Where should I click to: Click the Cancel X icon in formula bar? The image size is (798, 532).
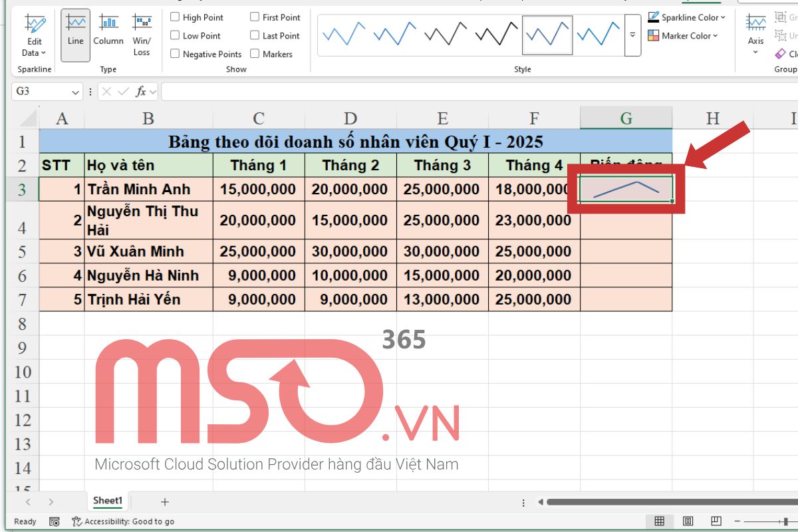[x=107, y=92]
